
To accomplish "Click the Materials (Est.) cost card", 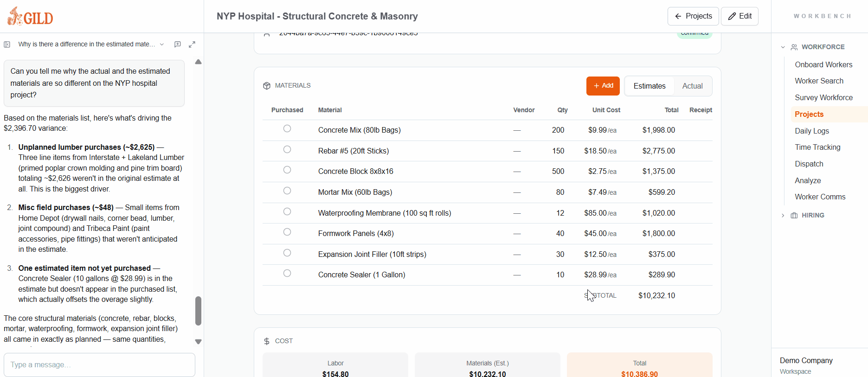I will click(488, 365).
